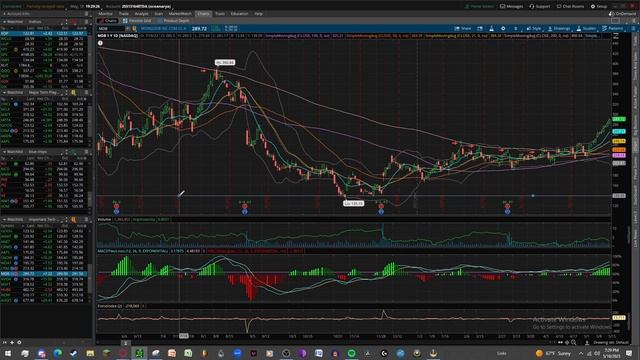
Task: Open the Windows Start menu
Action: [8, 353]
